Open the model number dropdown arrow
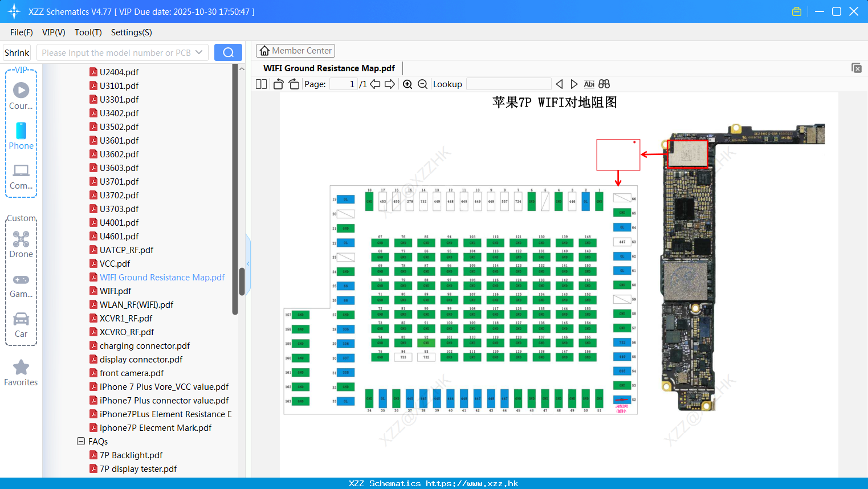The height and width of the screenshot is (489, 868). [x=199, y=52]
